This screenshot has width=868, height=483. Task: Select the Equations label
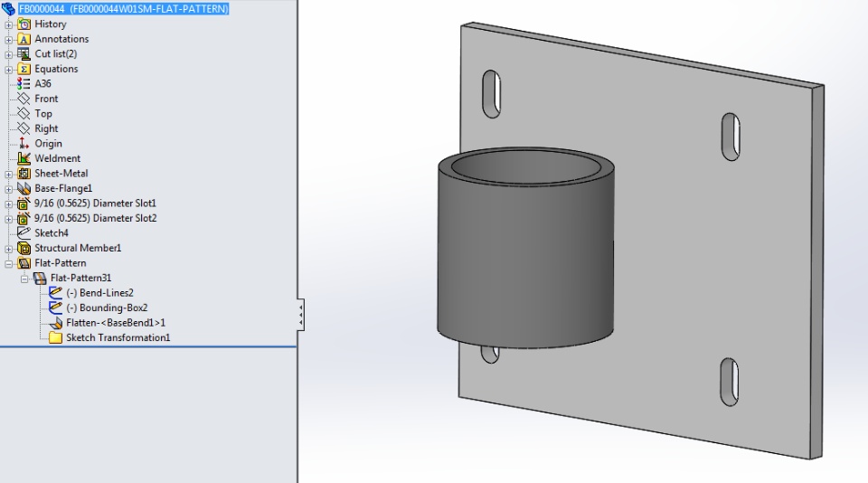point(56,69)
